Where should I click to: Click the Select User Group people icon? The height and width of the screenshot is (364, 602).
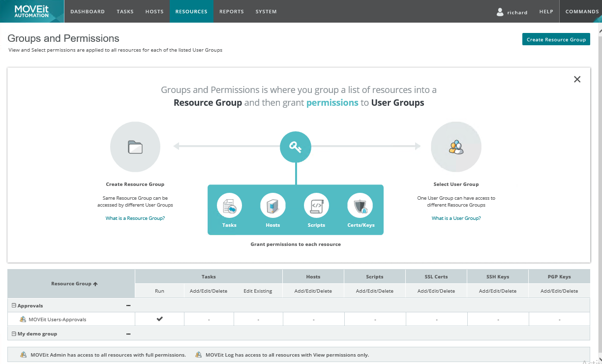456,147
